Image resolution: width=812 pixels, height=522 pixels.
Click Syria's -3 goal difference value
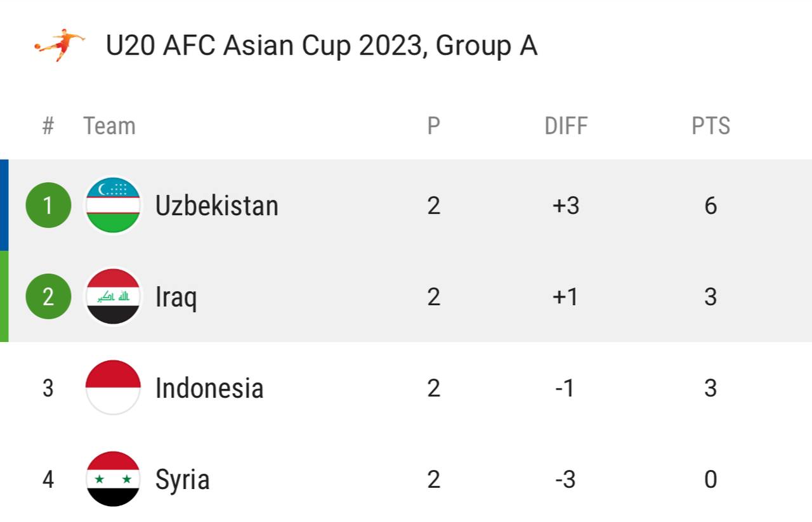coord(565,480)
